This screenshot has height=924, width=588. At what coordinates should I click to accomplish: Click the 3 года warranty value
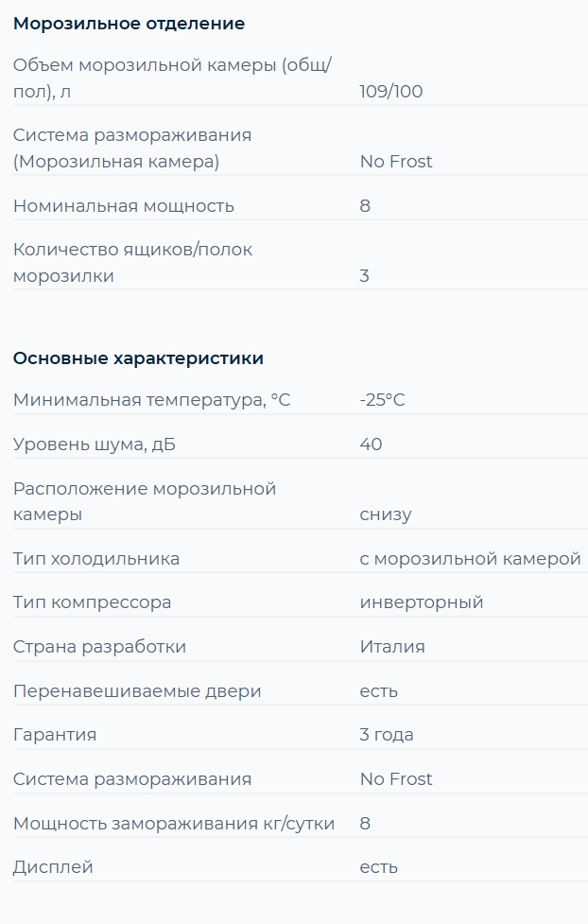coord(387,735)
